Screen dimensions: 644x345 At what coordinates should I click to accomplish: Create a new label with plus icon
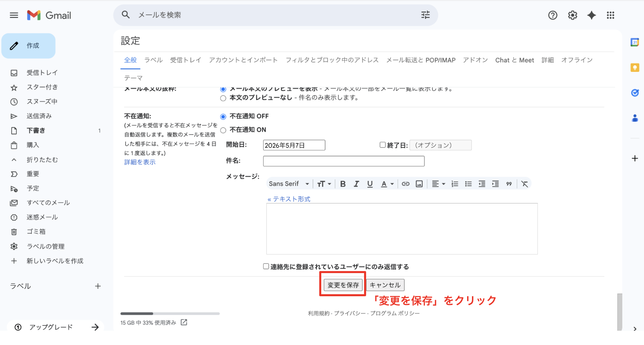point(98,286)
